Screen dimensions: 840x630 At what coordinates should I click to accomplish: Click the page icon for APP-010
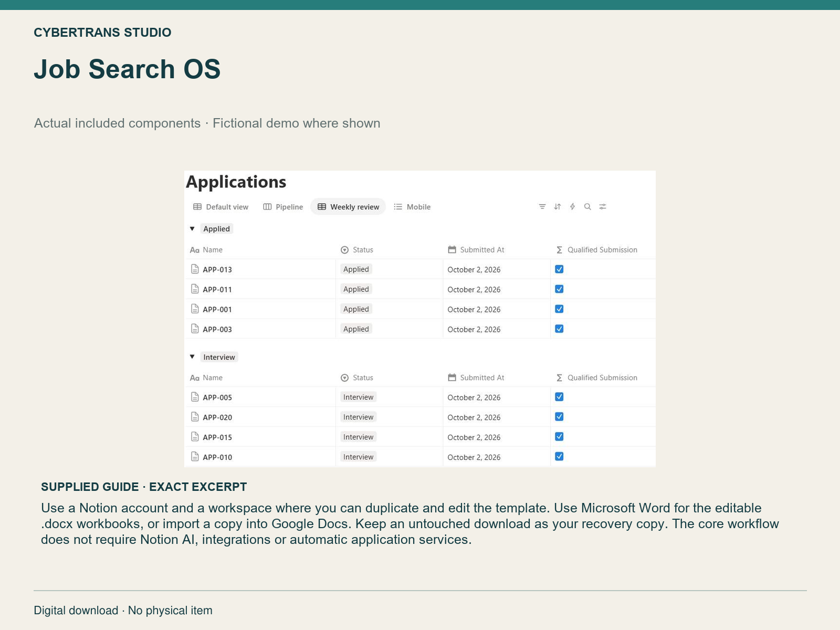coord(195,457)
